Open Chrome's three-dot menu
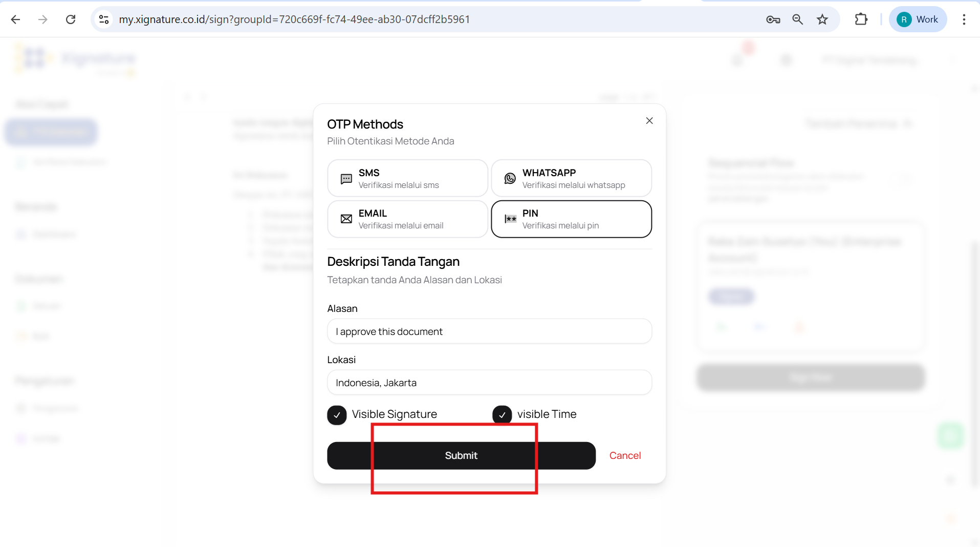This screenshot has width=980, height=547. point(964,19)
